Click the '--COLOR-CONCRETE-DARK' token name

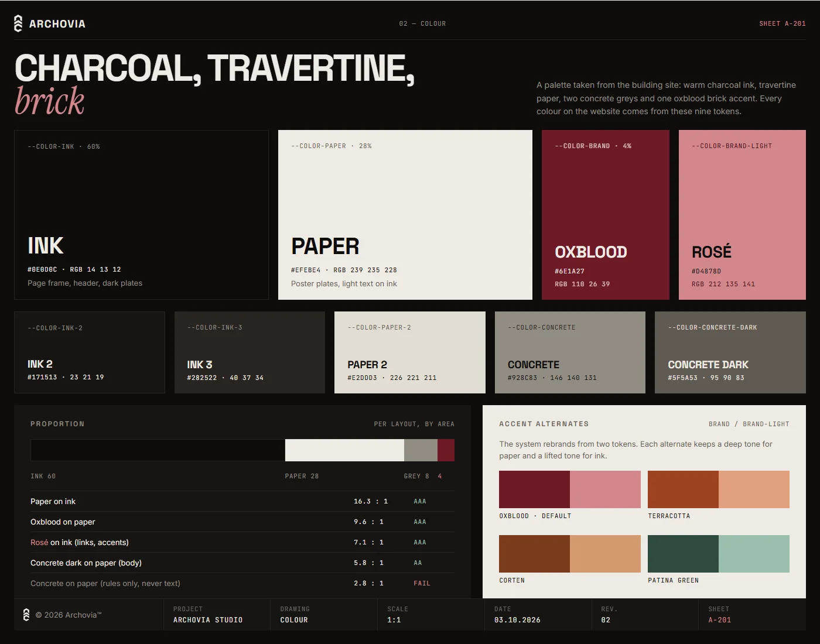(x=713, y=327)
